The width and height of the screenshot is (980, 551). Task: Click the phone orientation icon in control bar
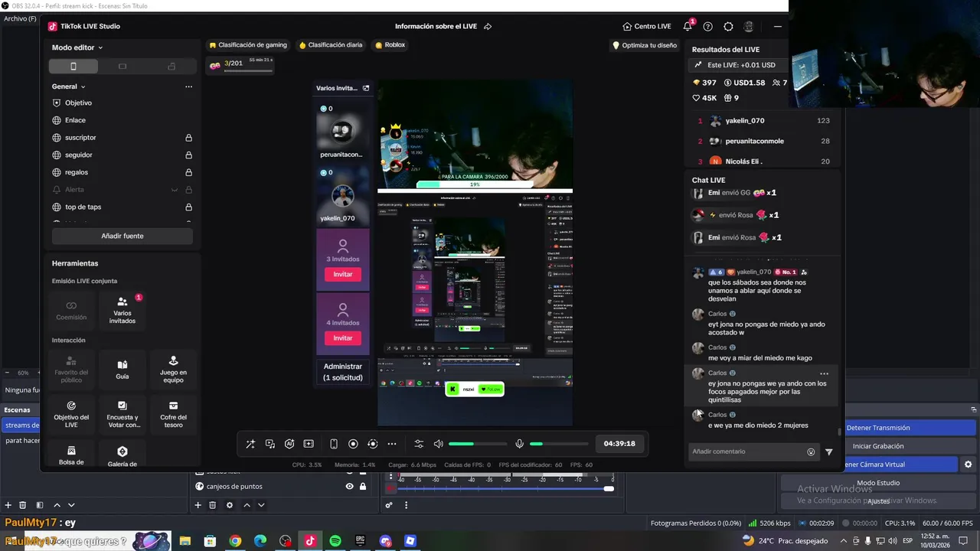[334, 444]
